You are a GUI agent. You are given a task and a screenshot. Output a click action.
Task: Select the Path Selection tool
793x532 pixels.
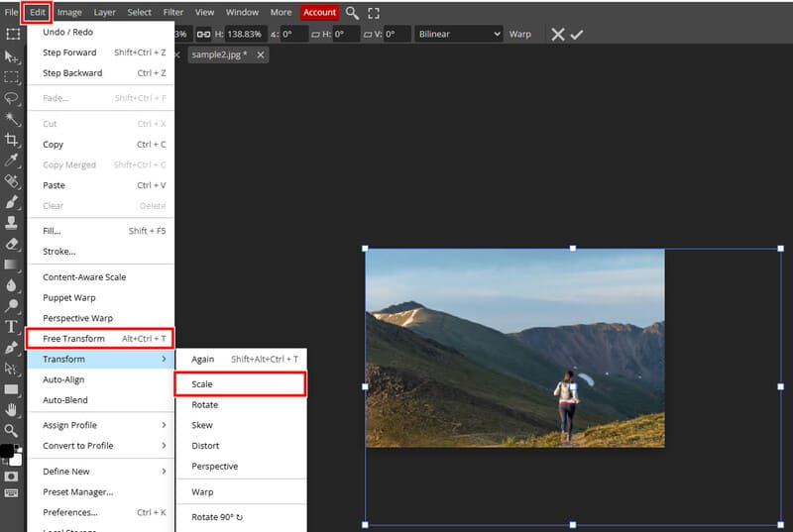click(11, 369)
